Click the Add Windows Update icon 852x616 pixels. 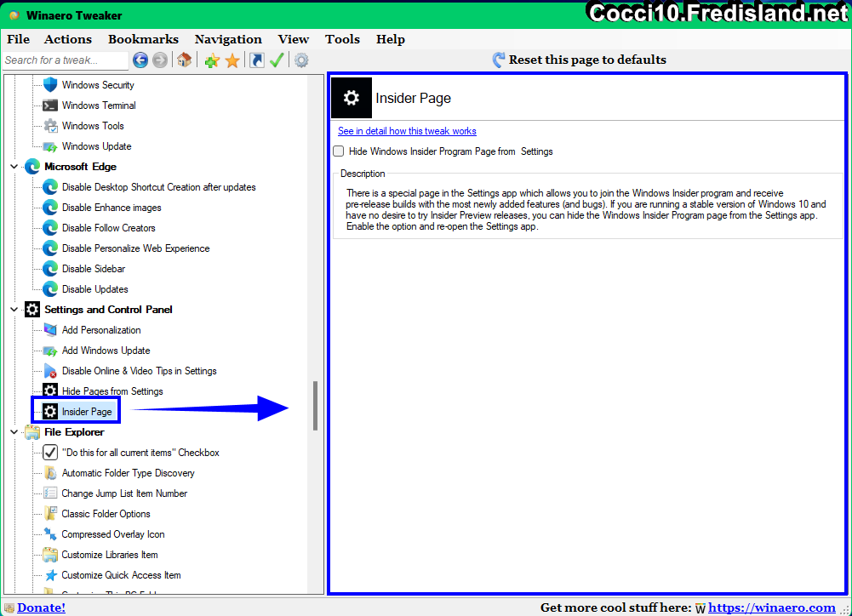click(x=50, y=351)
